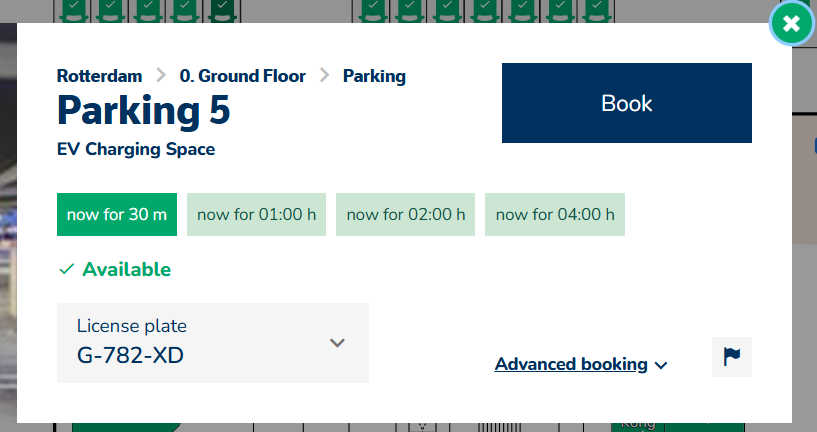Click the green Available checkmark icon
817x432 pixels.
coord(67,269)
